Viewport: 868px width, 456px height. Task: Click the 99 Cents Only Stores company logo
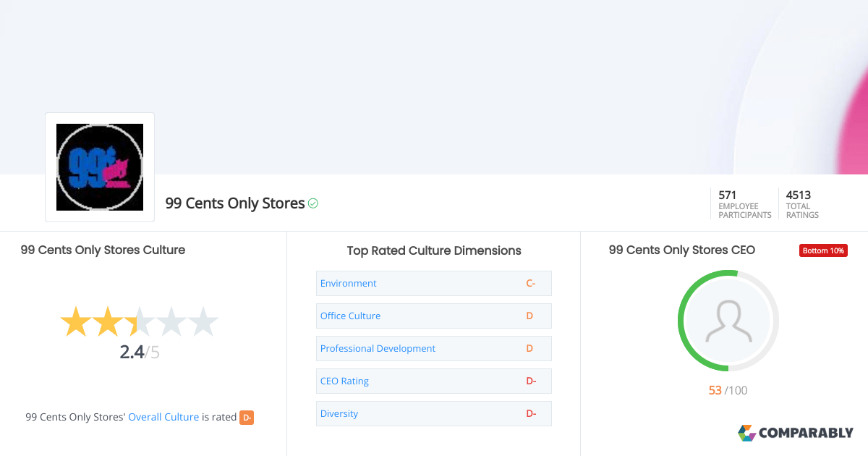[99, 166]
